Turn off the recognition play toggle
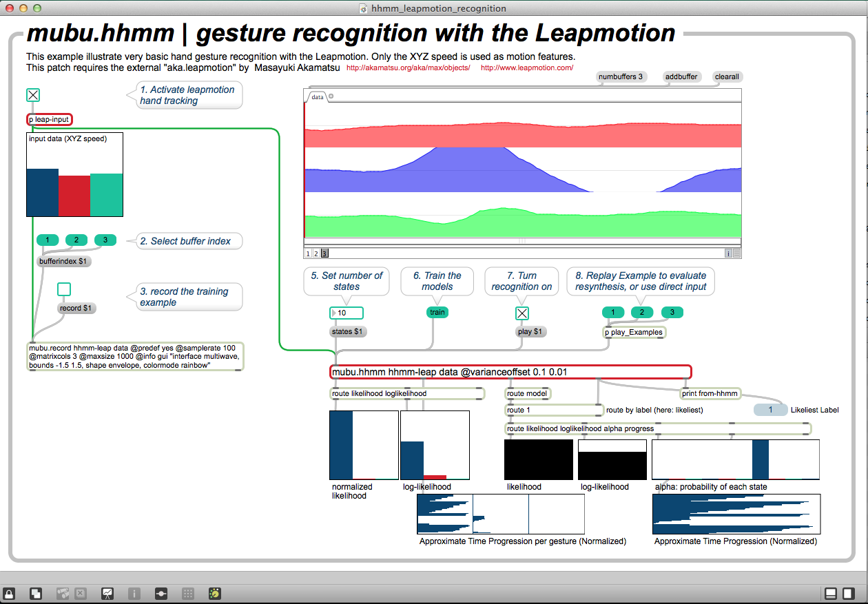Viewport: 868px width, 604px height. (x=522, y=313)
